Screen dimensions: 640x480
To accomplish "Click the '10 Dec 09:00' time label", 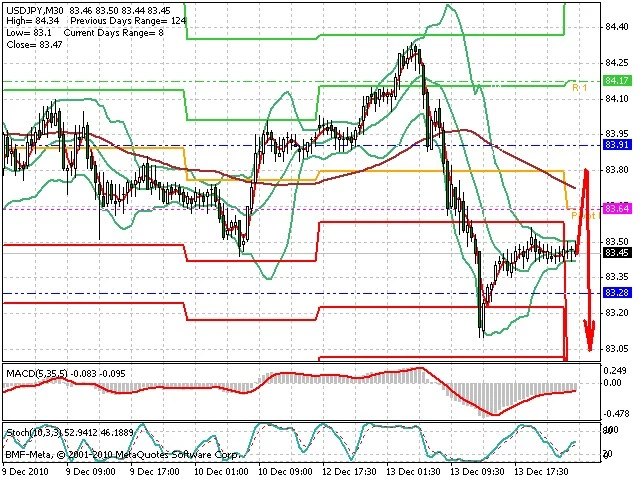I will [285, 471].
